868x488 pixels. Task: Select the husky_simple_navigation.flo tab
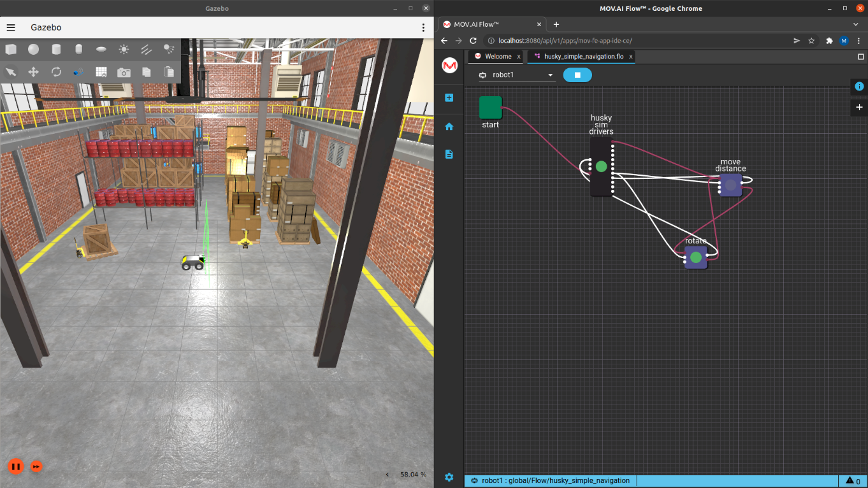(x=583, y=57)
